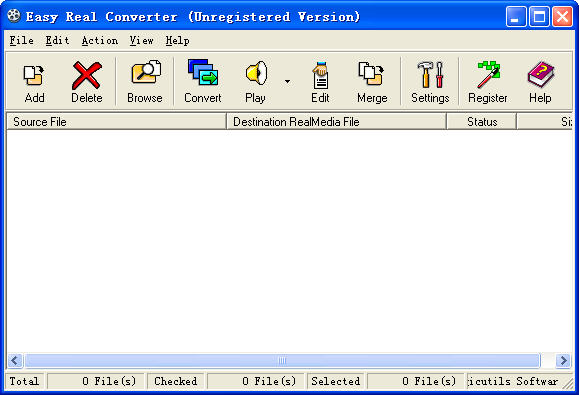Click the red Delete icon
This screenshot has height=395, width=579.
86,75
